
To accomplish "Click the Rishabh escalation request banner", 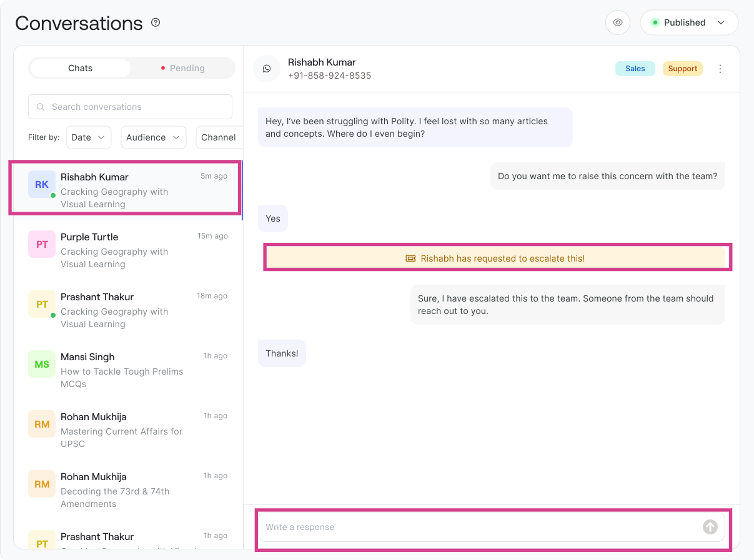I will (x=497, y=258).
